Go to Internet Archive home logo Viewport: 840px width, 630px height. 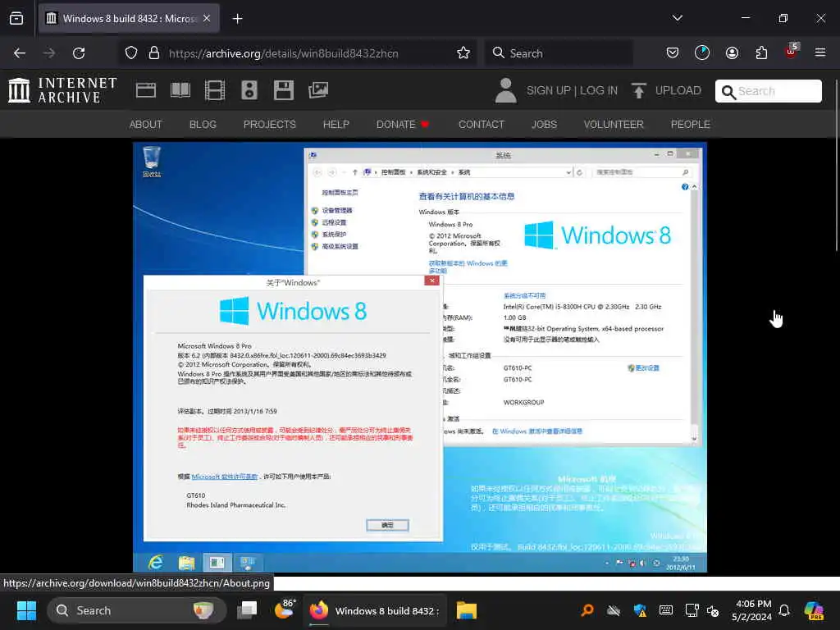coord(62,90)
